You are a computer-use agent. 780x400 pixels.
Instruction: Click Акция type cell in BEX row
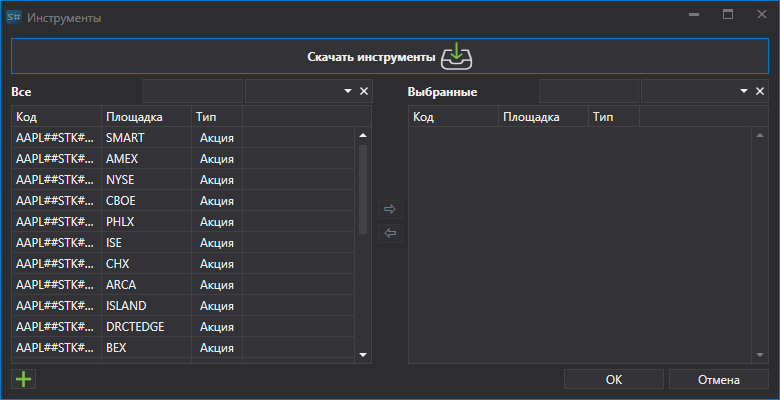[217, 348]
